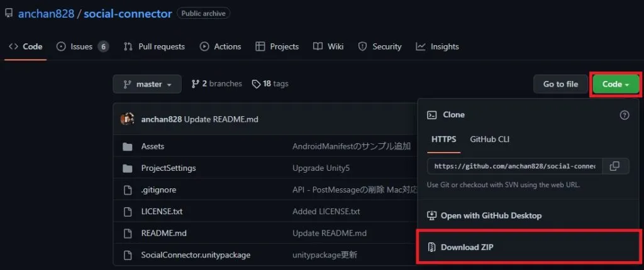Click the .gitignore file icon

pyautogui.click(x=128, y=190)
